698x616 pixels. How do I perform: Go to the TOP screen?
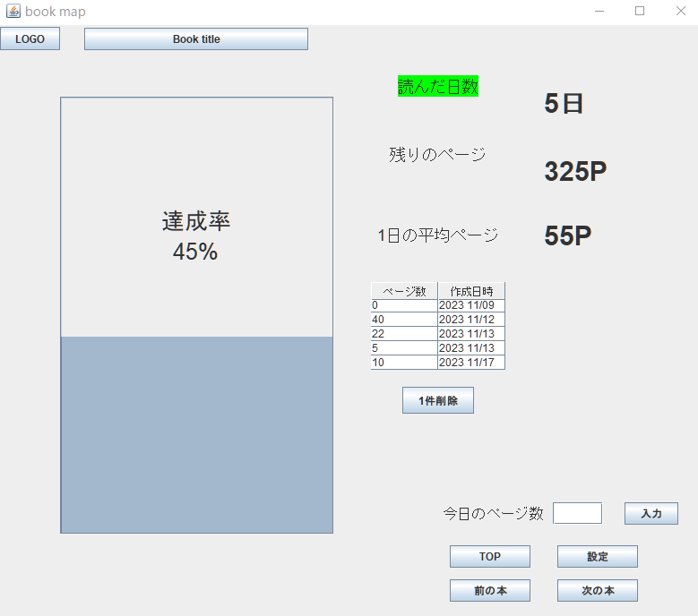pos(489,556)
